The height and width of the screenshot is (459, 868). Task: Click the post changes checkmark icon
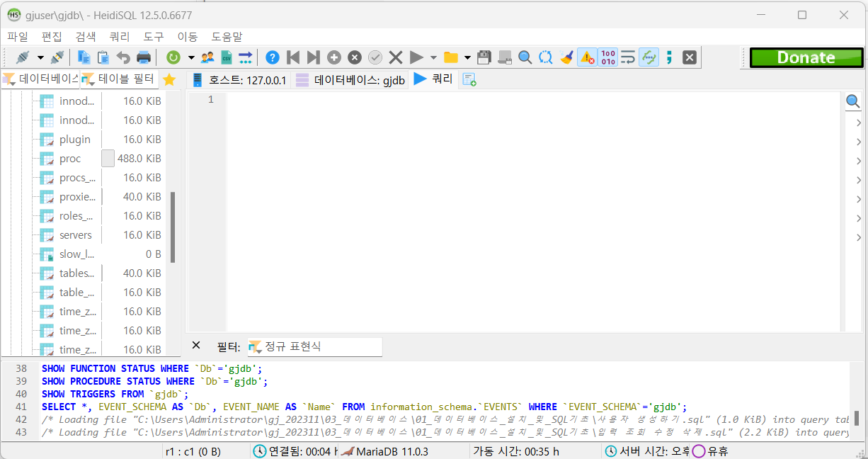(375, 57)
